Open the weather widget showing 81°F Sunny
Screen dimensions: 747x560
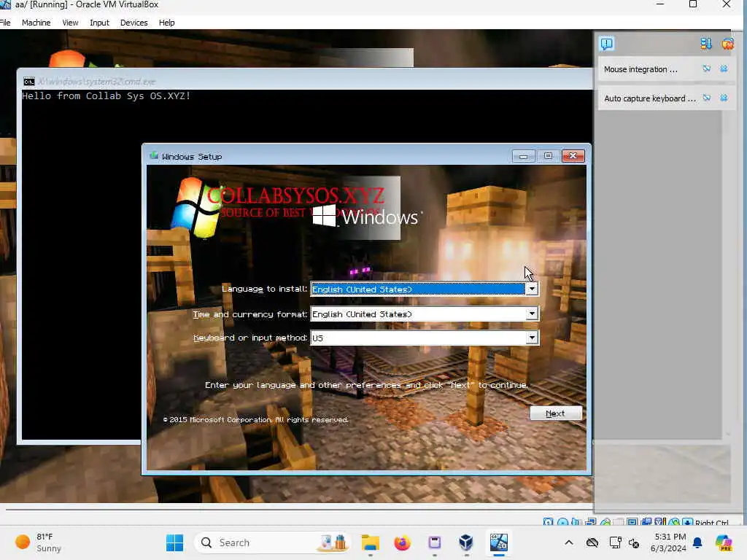click(38, 542)
